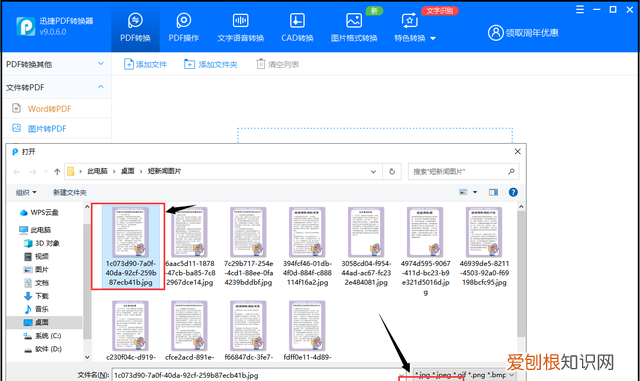
Task: Click the 搜索"短新闻图片" search field
Action: (x=463, y=172)
